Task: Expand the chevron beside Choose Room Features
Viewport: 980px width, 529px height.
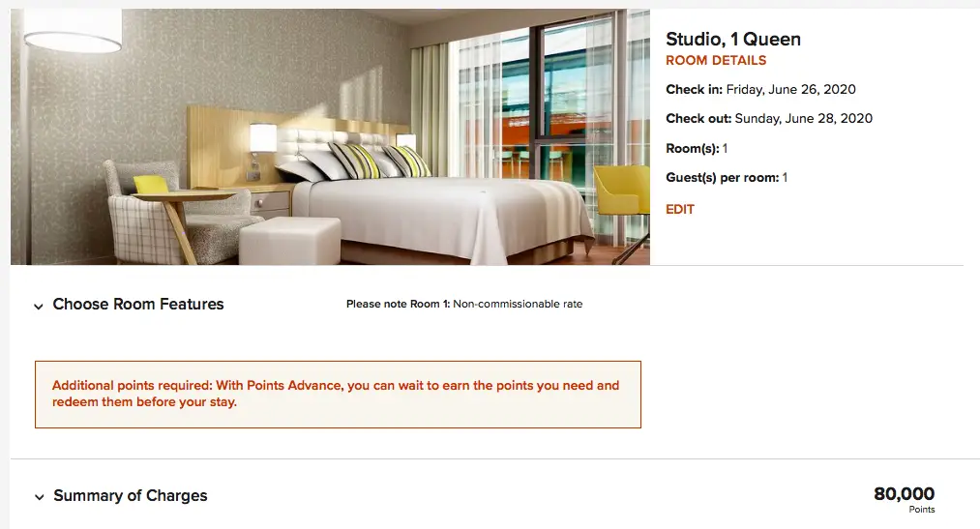Action: 39,306
